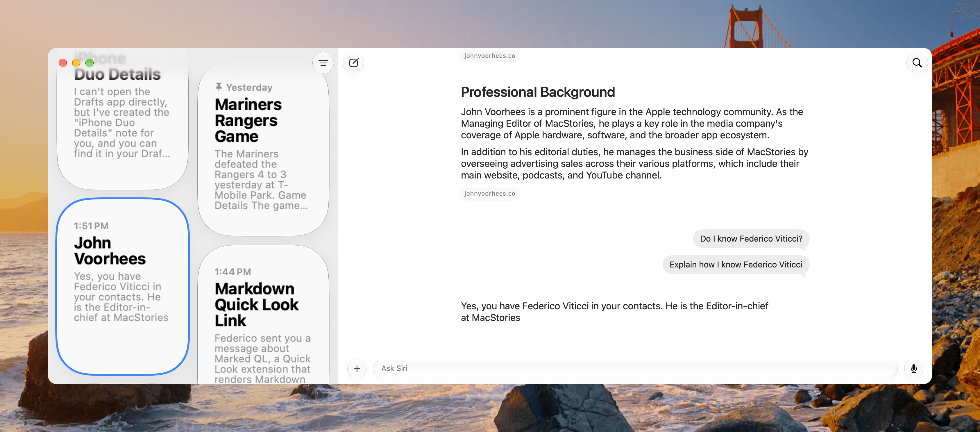Zoom the window with the green button
This screenshot has width=980, height=432.
(90, 63)
